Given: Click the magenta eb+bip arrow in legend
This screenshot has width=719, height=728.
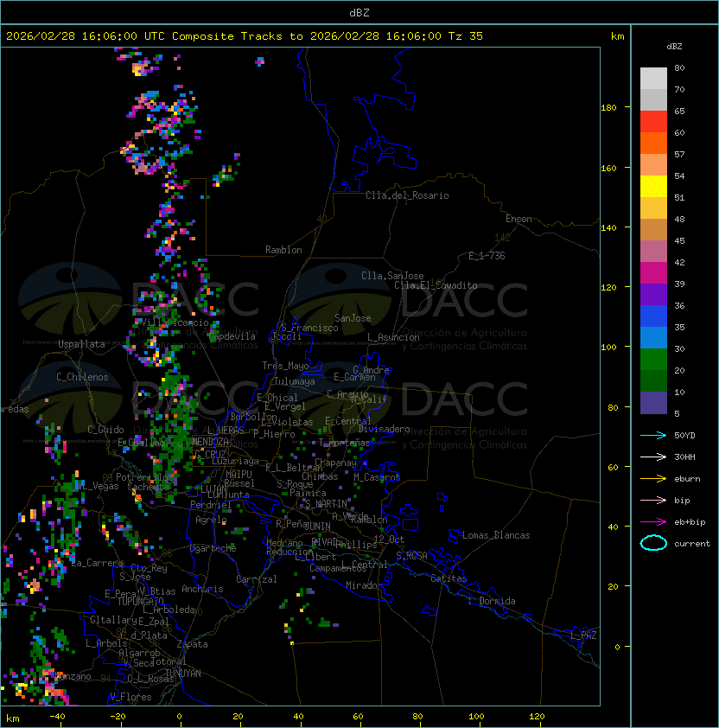Looking at the screenshot, I should (x=653, y=522).
